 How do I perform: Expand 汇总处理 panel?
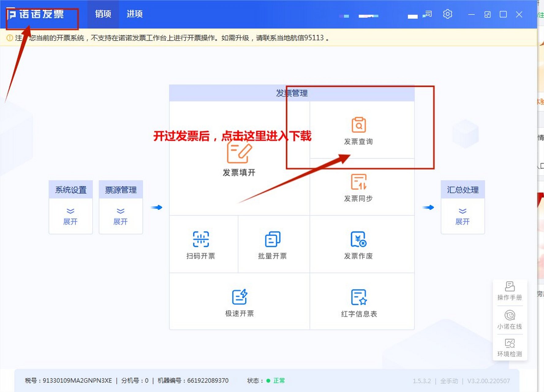(463, 216)
